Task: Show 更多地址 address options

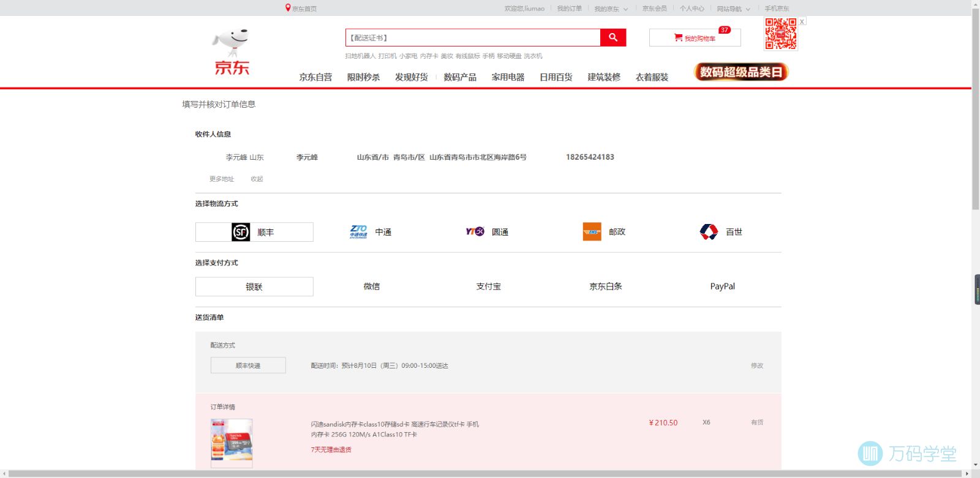Action: [222, 179]
